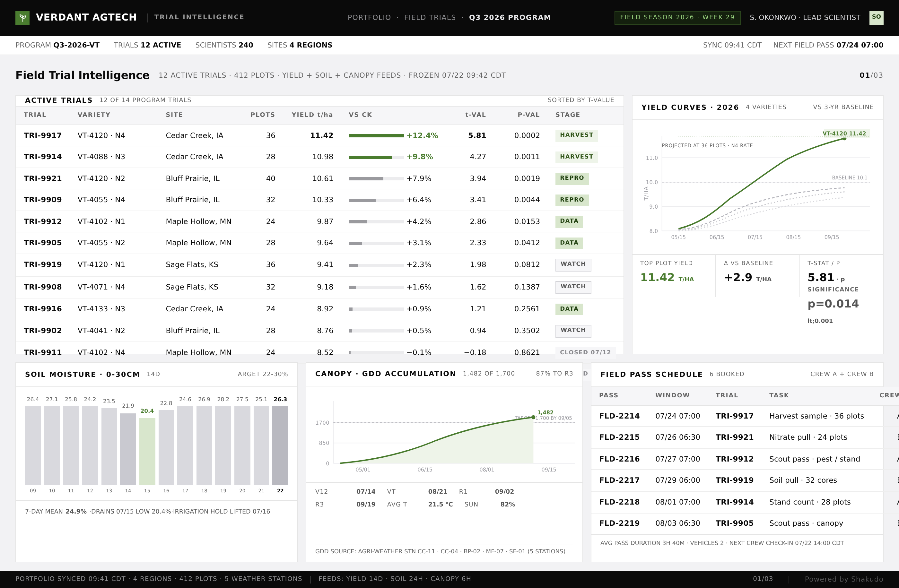Click the green vs CK bar for TRI-9917
The width and height of the screenshot is (899, 588).
click(x=376, y=135)
